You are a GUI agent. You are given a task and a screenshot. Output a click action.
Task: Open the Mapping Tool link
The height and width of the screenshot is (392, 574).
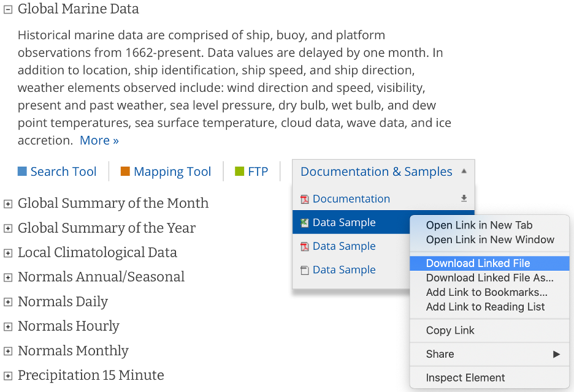click(x=172, y=171)
